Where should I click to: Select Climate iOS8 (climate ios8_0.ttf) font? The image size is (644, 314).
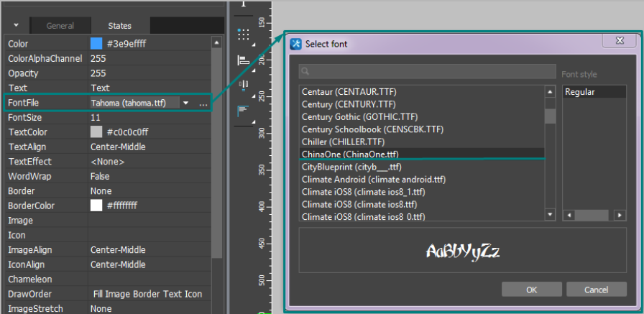[422, 216]
